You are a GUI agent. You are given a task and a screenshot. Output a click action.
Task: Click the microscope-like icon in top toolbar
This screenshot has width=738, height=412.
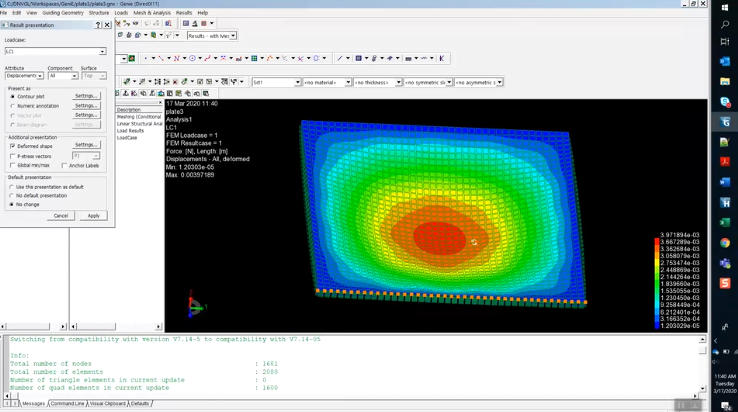click(194, 23)
